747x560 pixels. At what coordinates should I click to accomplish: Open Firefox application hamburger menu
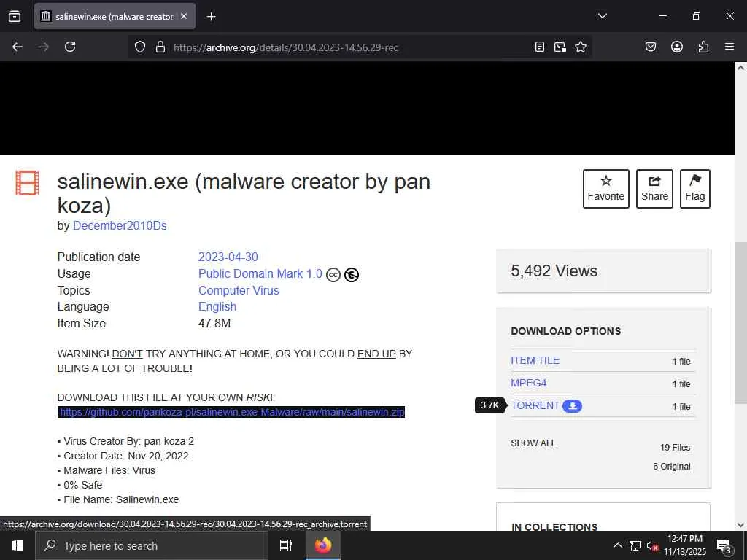tap(729, 47)
